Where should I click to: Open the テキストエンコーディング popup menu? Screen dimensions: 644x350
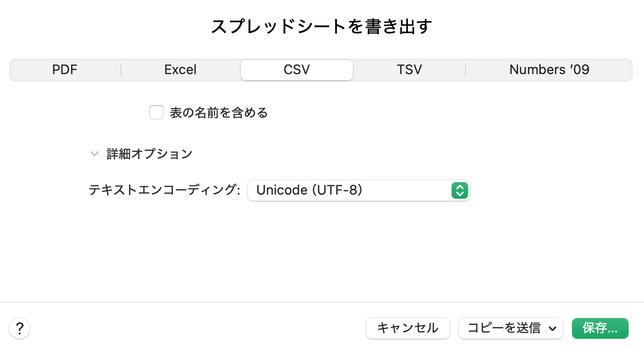(x=359, y=190)
